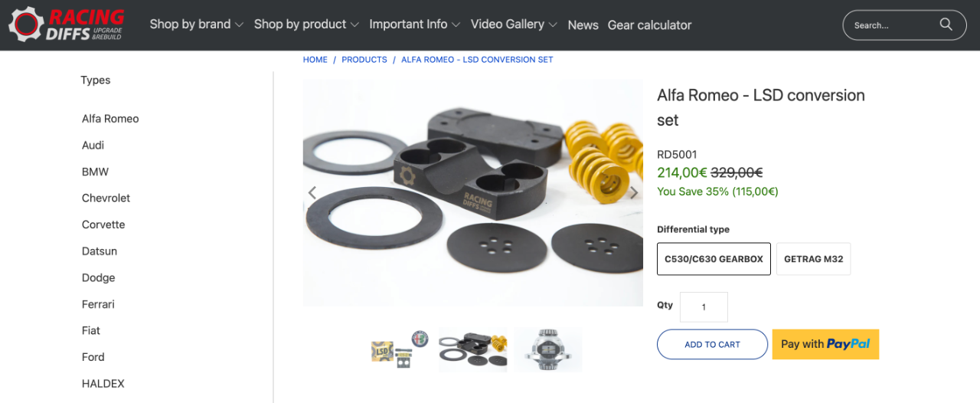Go to the News page

point(583,25)
